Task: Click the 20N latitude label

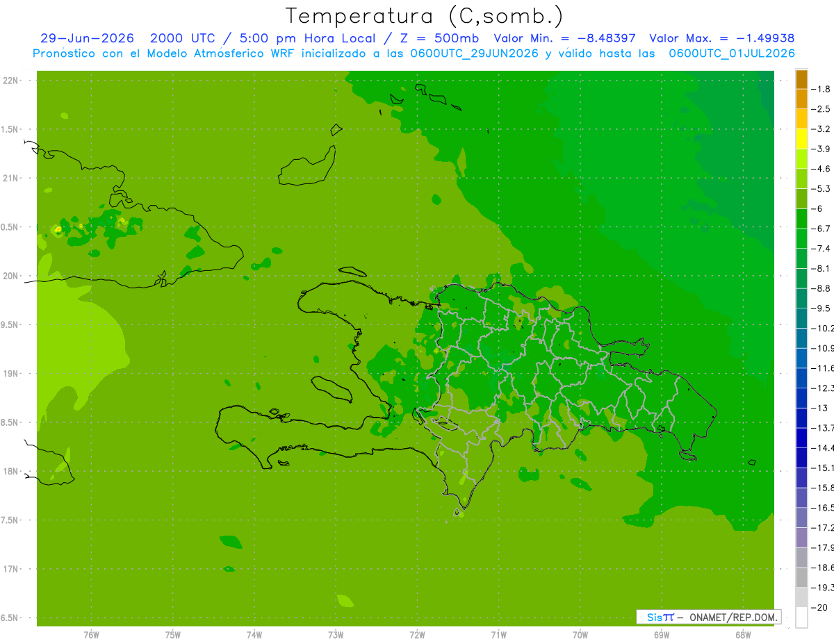Action: coord(11,276)
